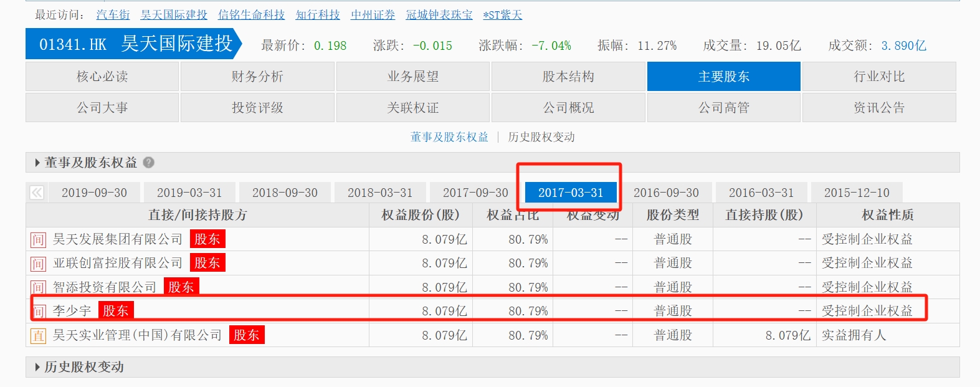This screenshot has width=980, height=387.
Task: Click the 成交额 value 3.890亿
Action: (x=903, y=45)
